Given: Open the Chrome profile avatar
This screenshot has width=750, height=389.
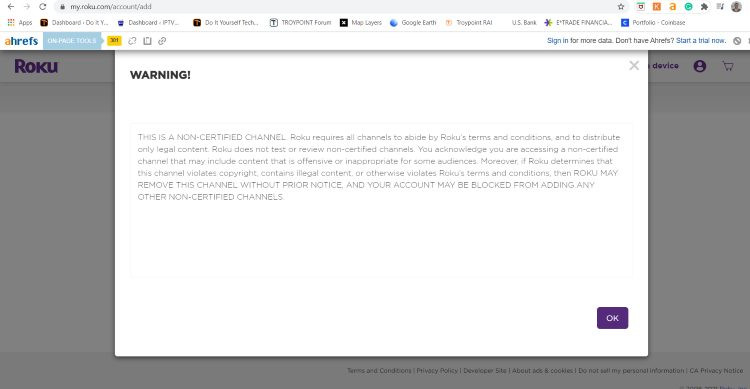Looking at the screenshot, I should (736, 7).
